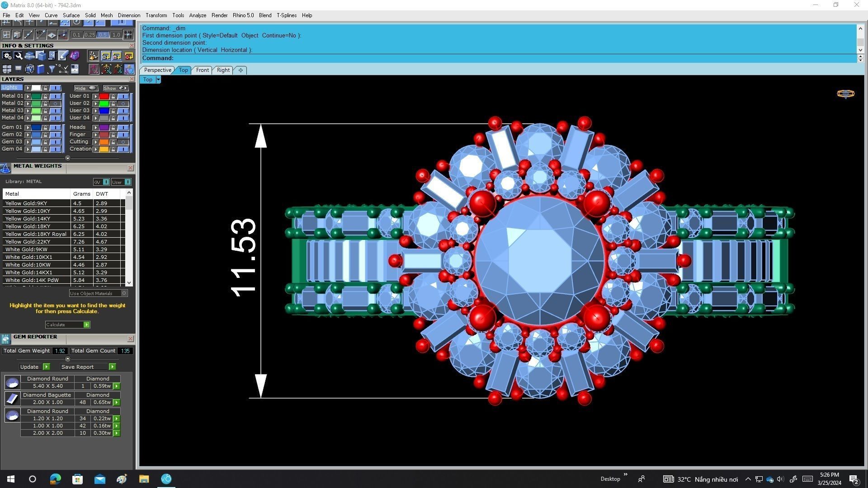Open the T-Splines menu
The height and width of the screenshot is (488, 868).
tap(287, 15)
